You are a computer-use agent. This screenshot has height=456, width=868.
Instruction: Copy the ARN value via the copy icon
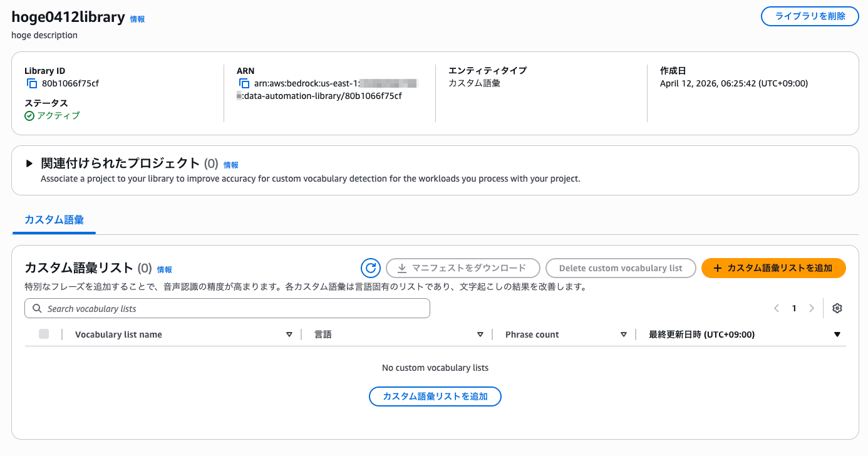(x=244, y=83)
